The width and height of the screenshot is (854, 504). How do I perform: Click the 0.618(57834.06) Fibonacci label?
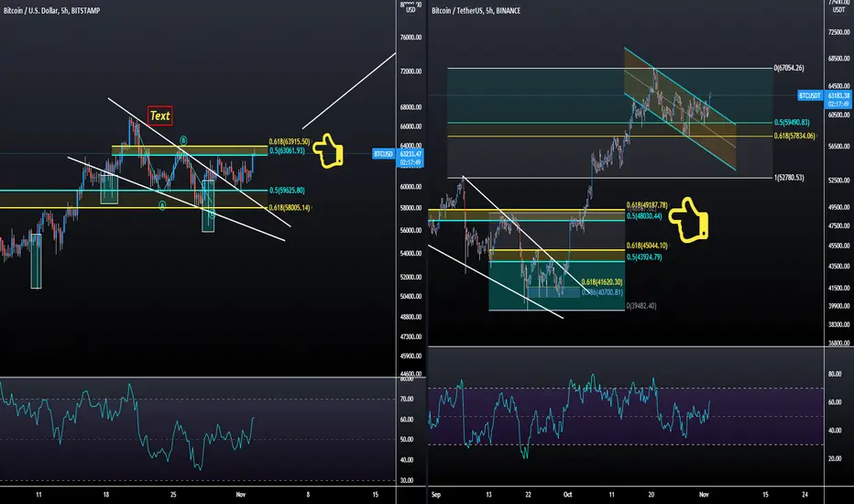pos(794,136)
